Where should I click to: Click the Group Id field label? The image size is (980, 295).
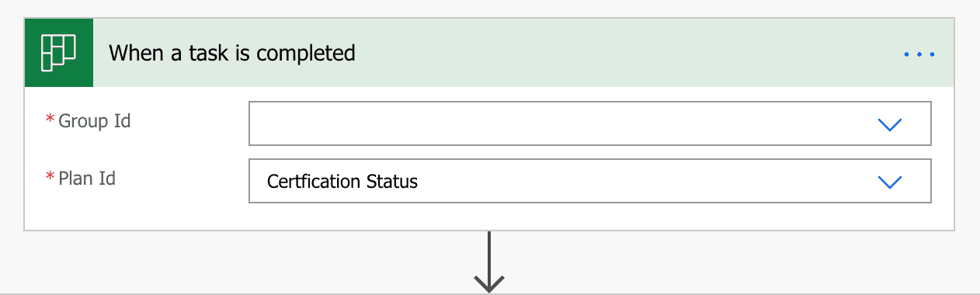click(x=95, y=121)
